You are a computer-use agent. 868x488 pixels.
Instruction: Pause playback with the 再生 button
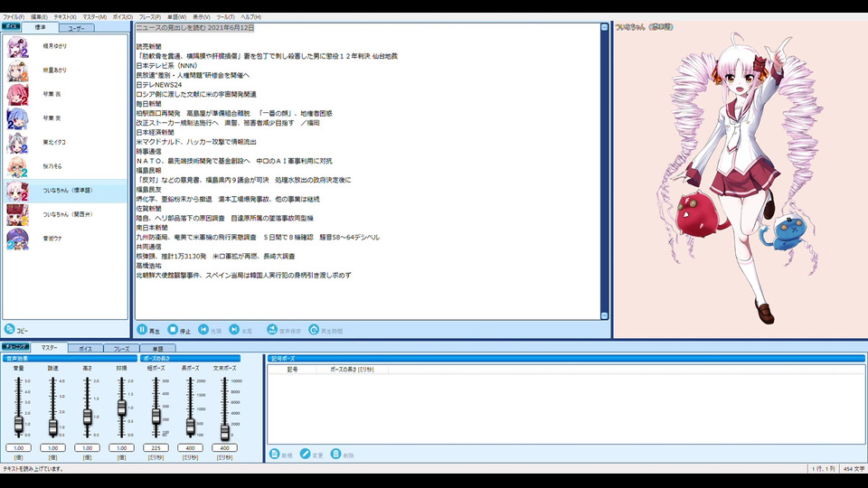[x=142, y=330]
